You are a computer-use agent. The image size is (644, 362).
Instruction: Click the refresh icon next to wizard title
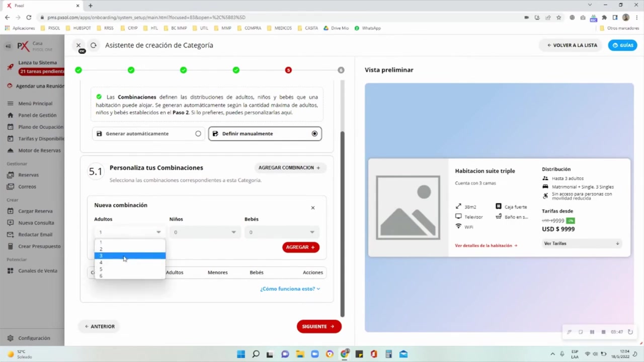pos(93,45)
